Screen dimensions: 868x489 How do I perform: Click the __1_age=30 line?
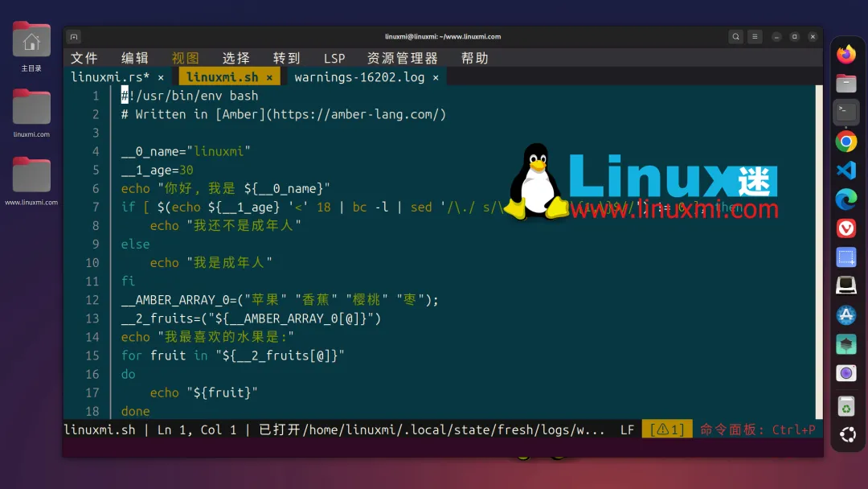pos(158,170)
